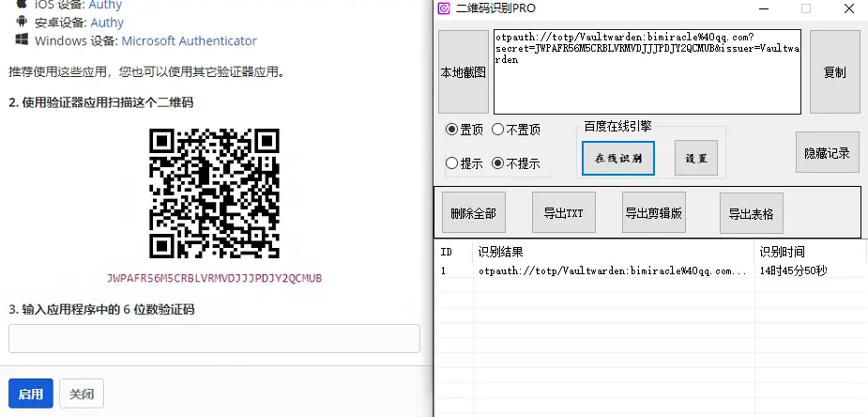Click the 百度在线引擎 group label
This screenshot has height=417, width=868.
coord(617,126)
